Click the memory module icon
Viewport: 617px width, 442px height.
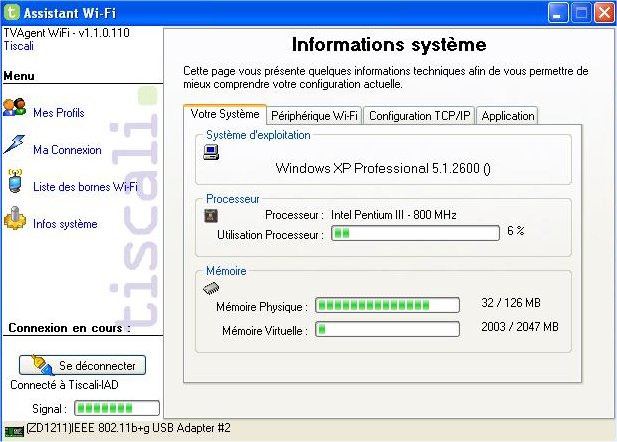click(x=211, y=289)
